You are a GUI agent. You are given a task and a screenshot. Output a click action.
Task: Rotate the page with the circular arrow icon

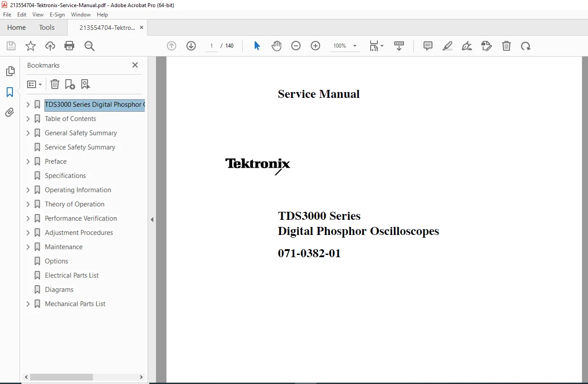(x=526, y=46)
